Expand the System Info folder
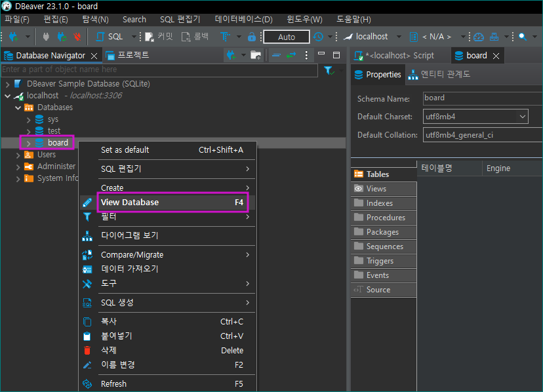Image resolution: width=543 pixels, height=392 pixels. 18,179
